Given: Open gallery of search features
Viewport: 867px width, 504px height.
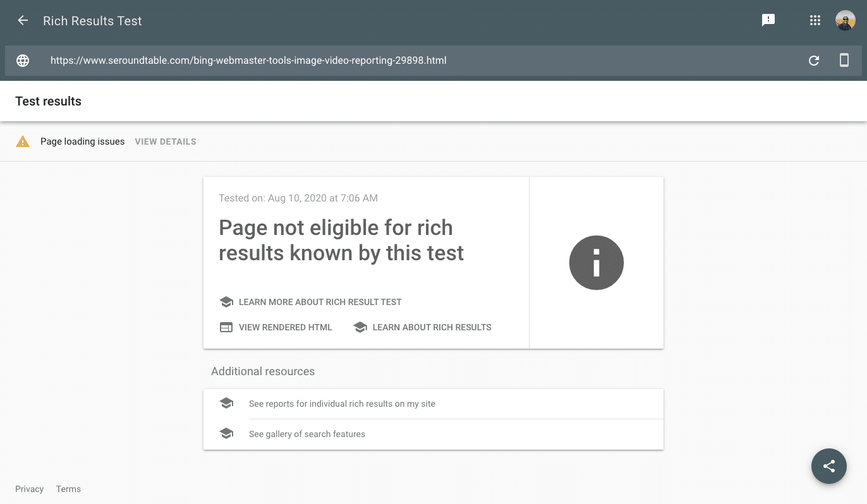Looking at the screenshot, I should click(307, 434).
